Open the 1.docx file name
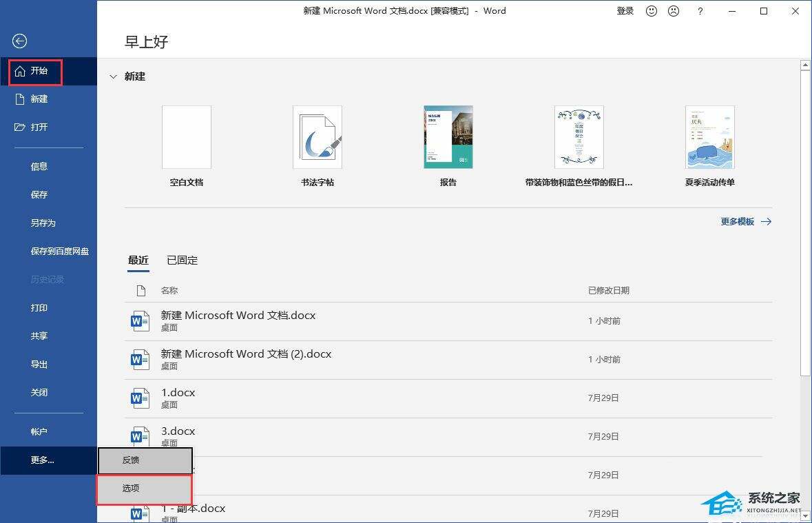 pos(178,392)
